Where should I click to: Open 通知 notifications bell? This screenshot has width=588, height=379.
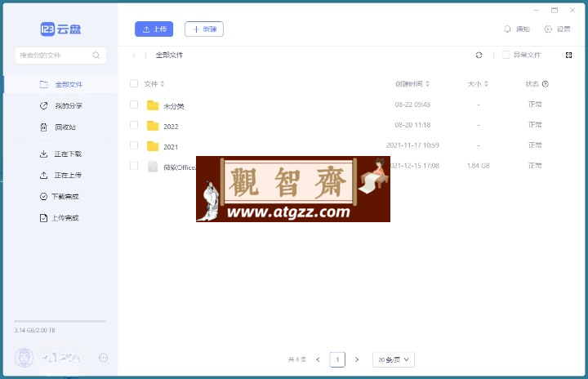[x=516, y=29]
